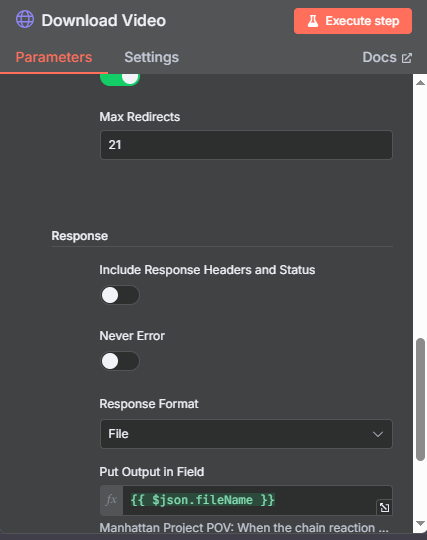This screenshot has width=427, height=540.
Task: Click the flask icon in Execute step
Action: 313,21
